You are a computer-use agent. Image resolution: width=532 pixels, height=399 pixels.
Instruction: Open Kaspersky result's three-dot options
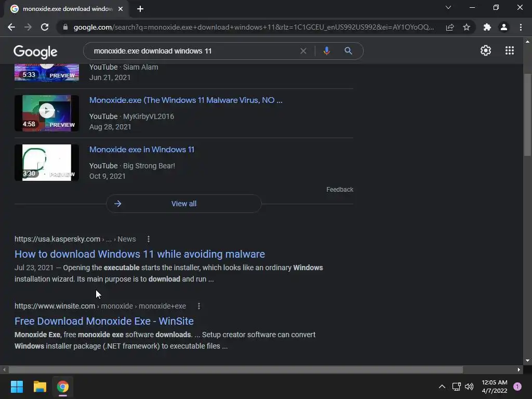pos(148,239)
